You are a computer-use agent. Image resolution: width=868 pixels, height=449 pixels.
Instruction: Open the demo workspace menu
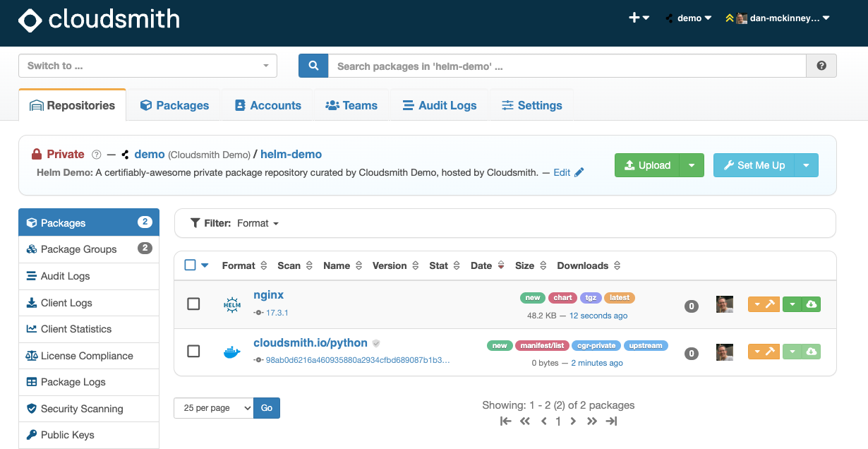click(689, 18)
